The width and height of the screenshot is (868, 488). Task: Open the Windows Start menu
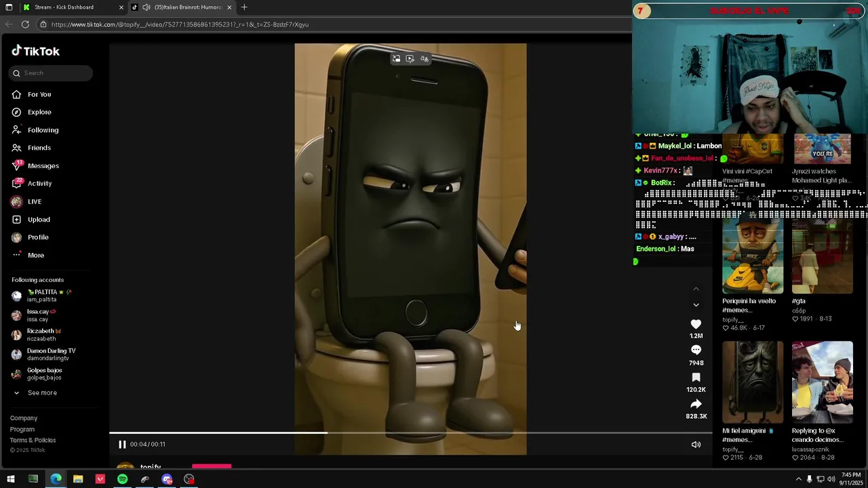pyautogui.click(x=10, y=479)
